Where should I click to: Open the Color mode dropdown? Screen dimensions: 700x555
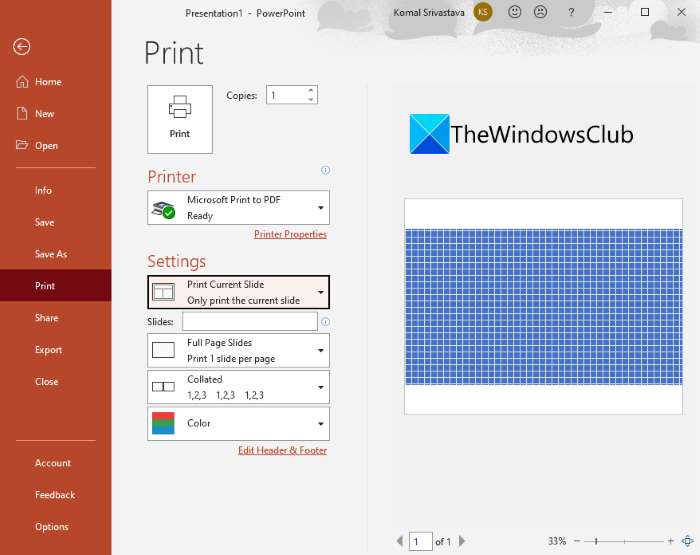click(x=238, y=423)
